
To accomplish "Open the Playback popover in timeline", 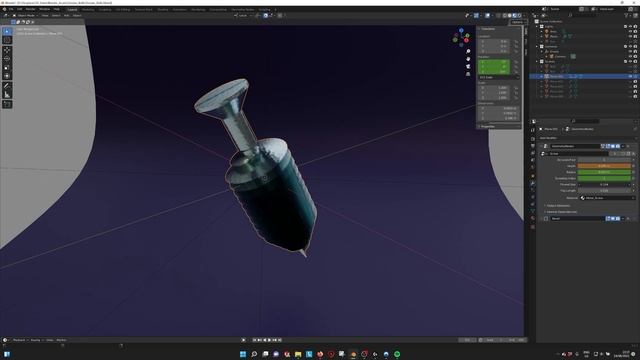I will pyautogui.click(x=20, y=340).
